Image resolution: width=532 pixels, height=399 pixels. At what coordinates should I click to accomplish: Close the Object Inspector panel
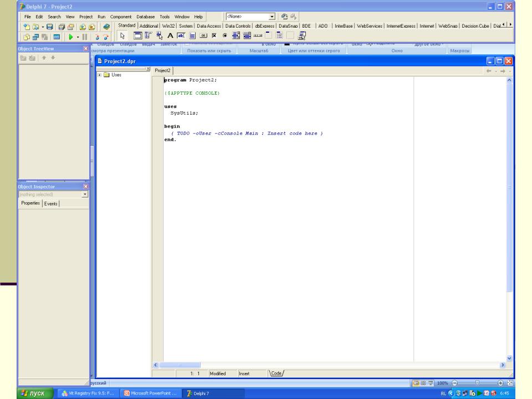[86, 186]
